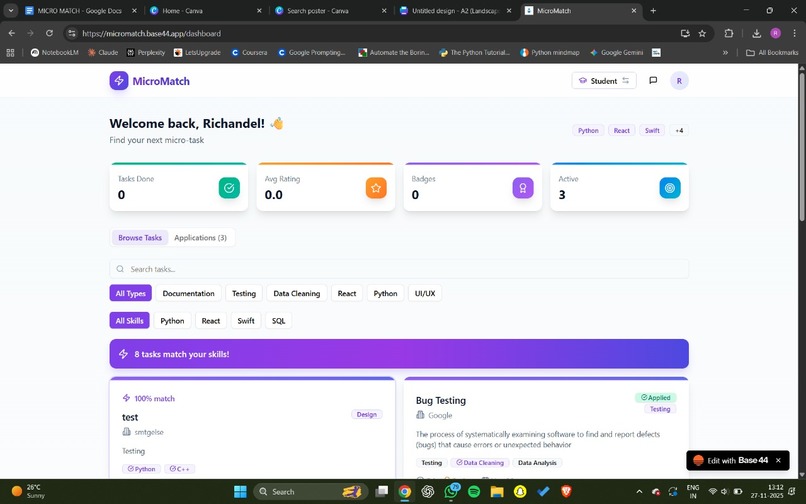Show hidden system tray icons
Screen dimensions: 806x504
tap(639, 492)
